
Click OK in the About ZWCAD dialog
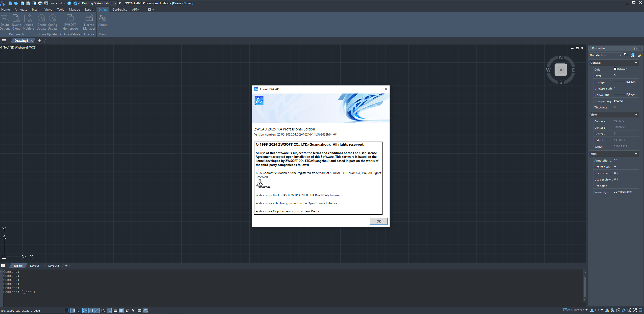(378, 221)
